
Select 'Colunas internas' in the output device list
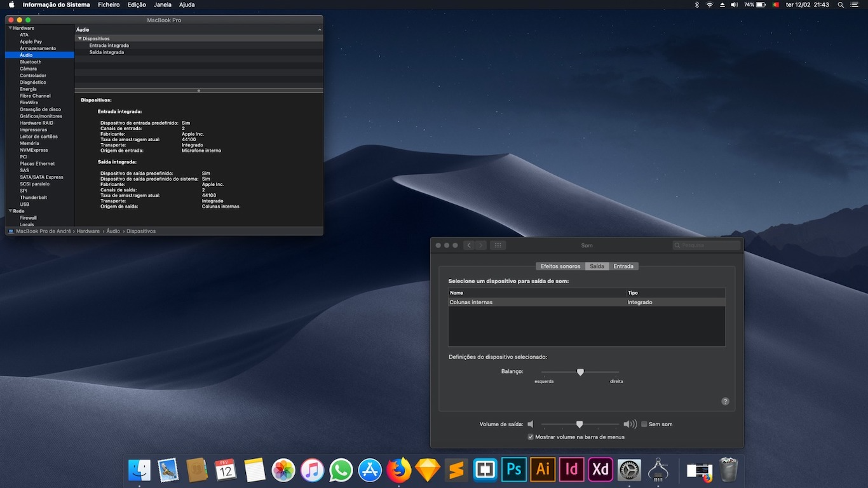pyautogui.click(x=587, y=302)
